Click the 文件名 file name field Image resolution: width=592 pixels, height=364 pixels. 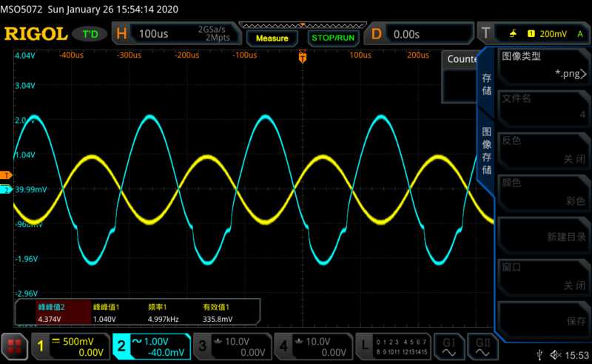[543, 107]
